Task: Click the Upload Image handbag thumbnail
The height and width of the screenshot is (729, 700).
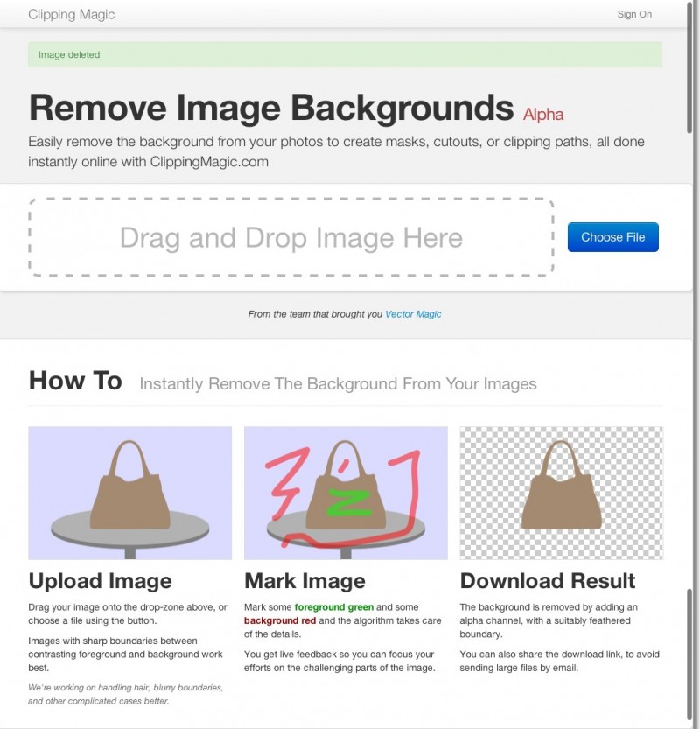Action: click(x=130, y=493)
